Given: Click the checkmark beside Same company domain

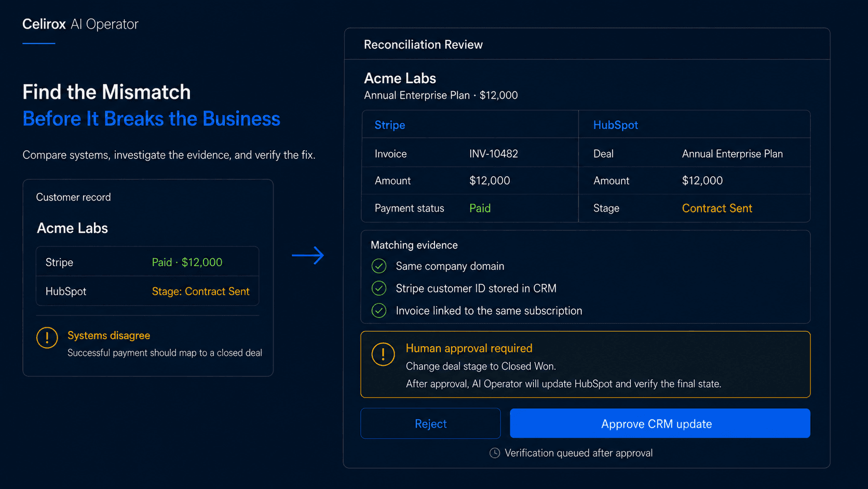Looking at the screenshot, I should (379, 266).
